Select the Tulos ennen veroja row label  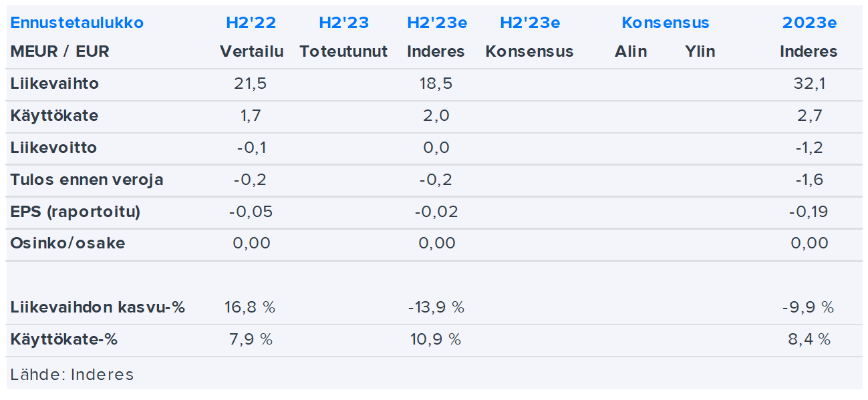pos(87,180)
